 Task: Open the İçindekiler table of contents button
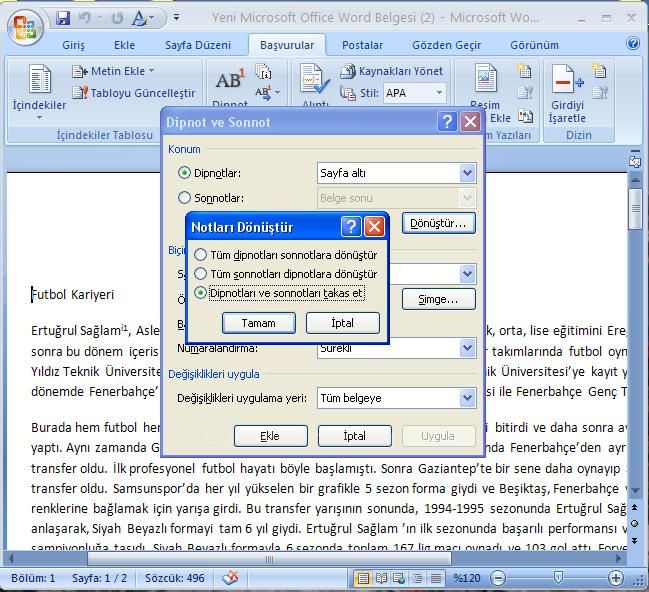point(39,91)
